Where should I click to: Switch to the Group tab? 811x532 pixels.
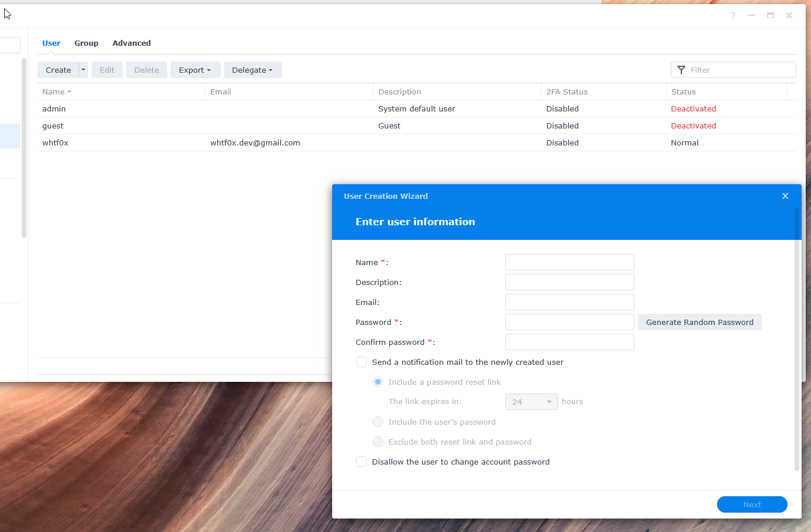point(86,43)
